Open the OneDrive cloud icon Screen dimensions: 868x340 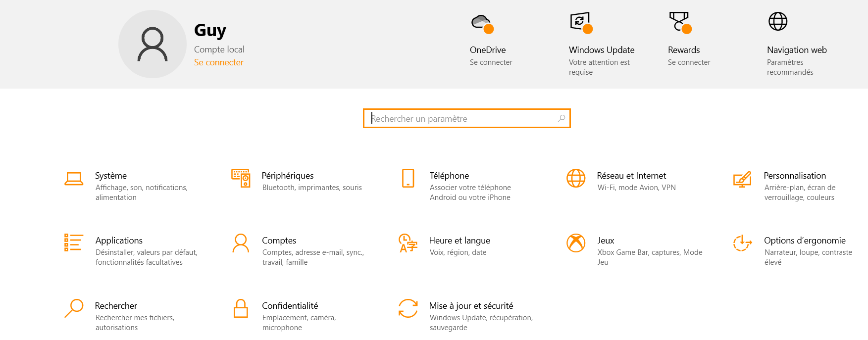[x=482, y=23]
